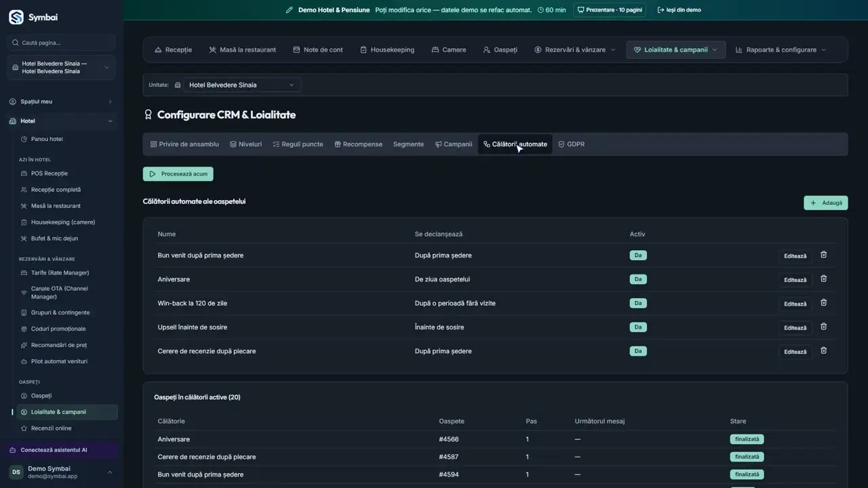Image resolution: width=868 pixels, height=488 pixels.
Task: Click Prezentare · 10 pagini button
Action: (x=610, y=10)
